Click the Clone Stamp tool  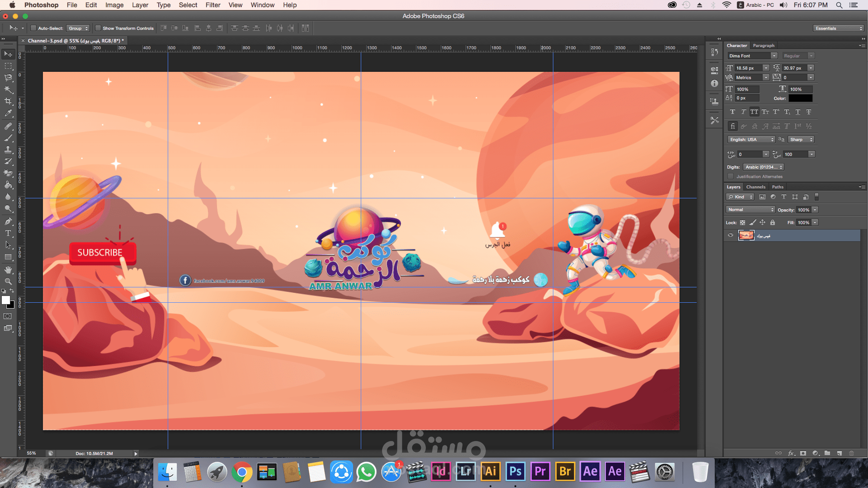8,150
